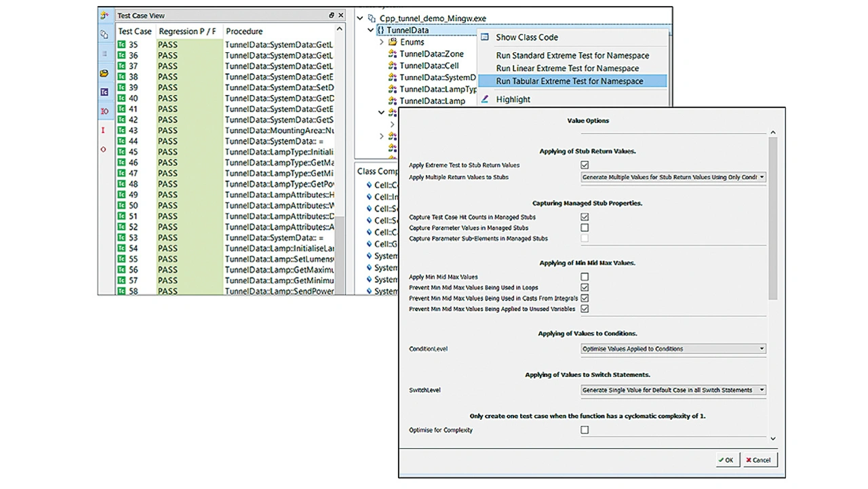Image resolution: width=868 pixels, height=489 pixels.
Task: Click Cancel in the Value Options dialog
Action: [x=758, y=460]
